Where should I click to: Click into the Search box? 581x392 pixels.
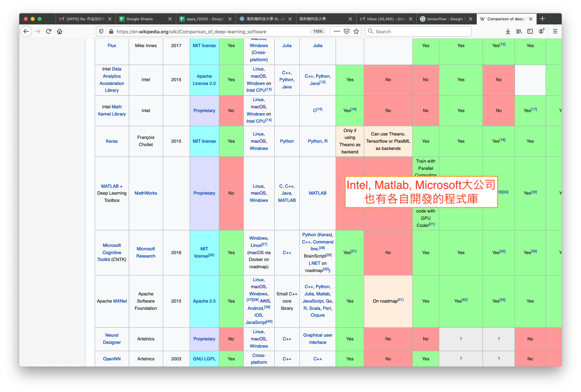[x=418, y=31]
